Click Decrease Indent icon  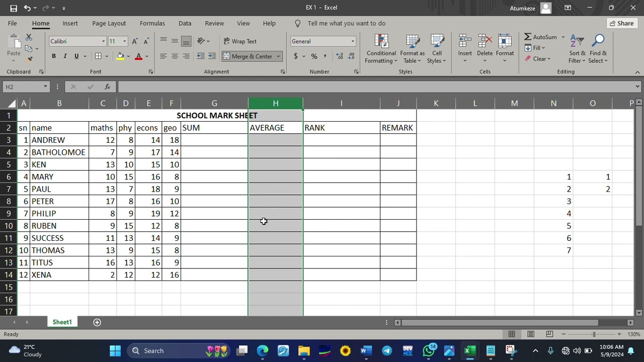coord(201,56)
